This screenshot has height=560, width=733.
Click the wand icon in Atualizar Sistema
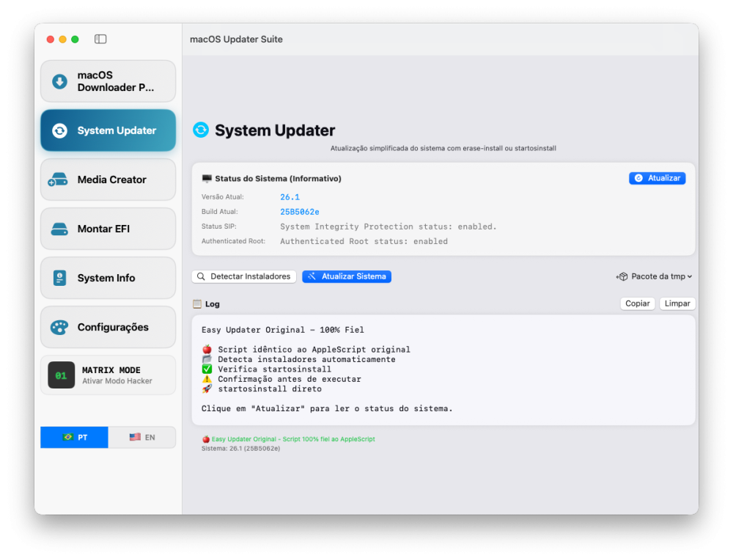tap(312, 277)
